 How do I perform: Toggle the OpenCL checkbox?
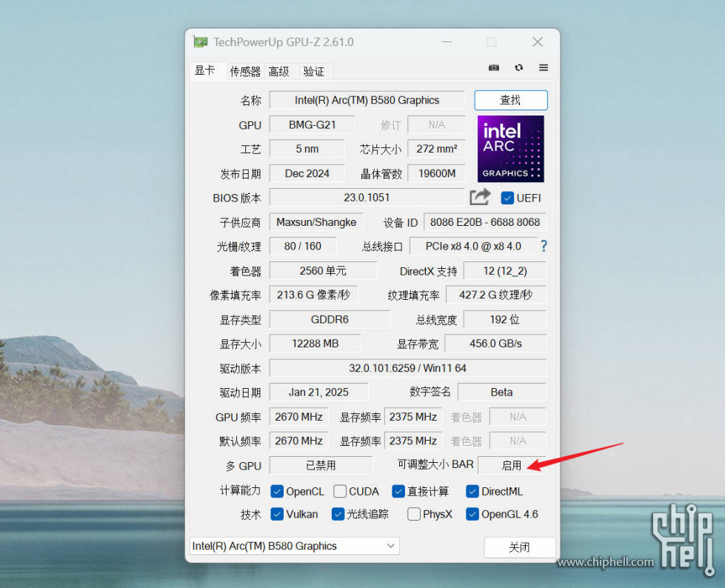276,492
